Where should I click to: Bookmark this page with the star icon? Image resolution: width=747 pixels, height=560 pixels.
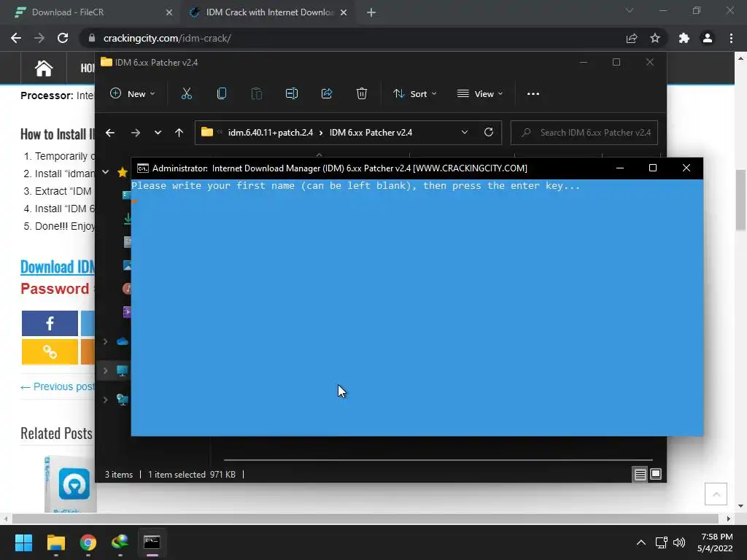tap(655, 38)
